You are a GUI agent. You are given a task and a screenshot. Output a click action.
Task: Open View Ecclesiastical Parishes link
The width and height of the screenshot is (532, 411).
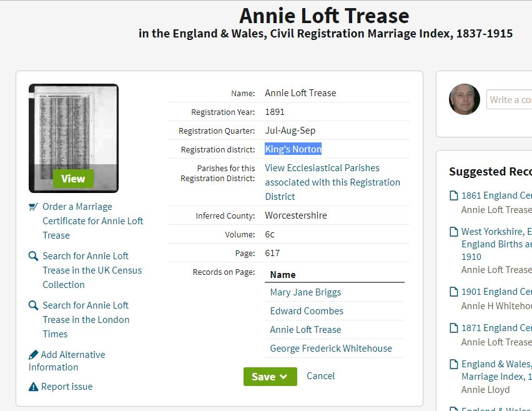(x=332, y=182)
